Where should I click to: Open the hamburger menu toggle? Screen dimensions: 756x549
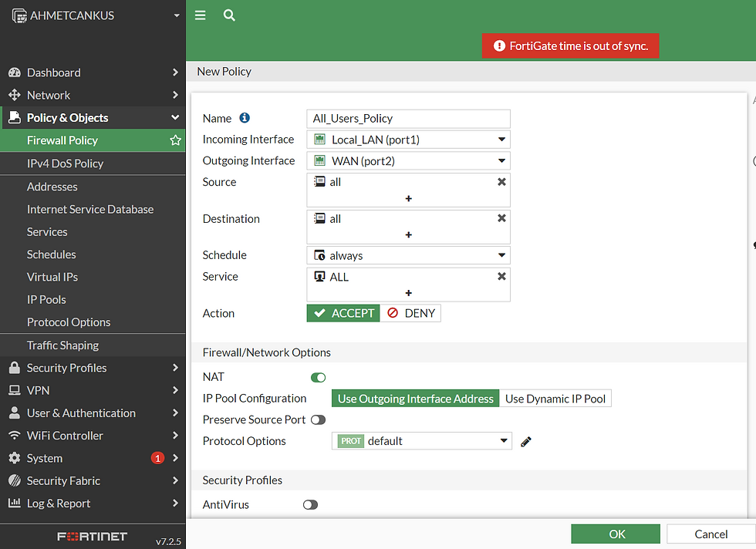(200, 15)
